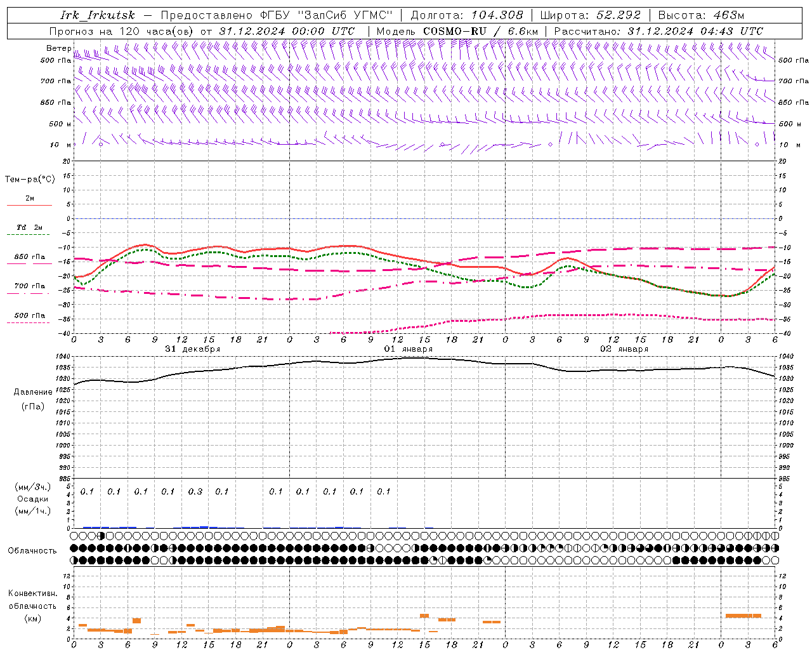Click the 31 декабря date label
The height and width of the screenshot is (650, 812).
pyautogui.click(x=193, y=349)
